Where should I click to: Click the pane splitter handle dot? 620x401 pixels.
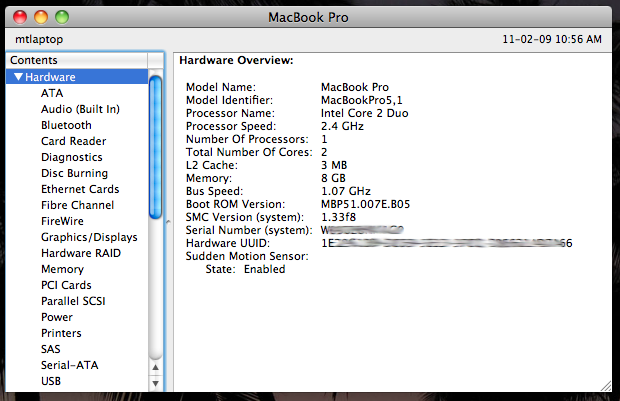pyautogui.click(x=168, y=222)
